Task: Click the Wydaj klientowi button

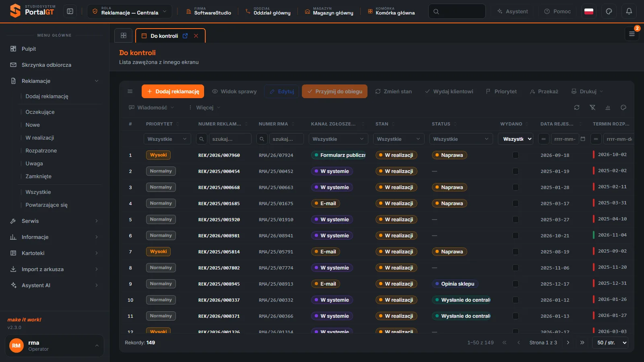Action: [x=449, y=91]
